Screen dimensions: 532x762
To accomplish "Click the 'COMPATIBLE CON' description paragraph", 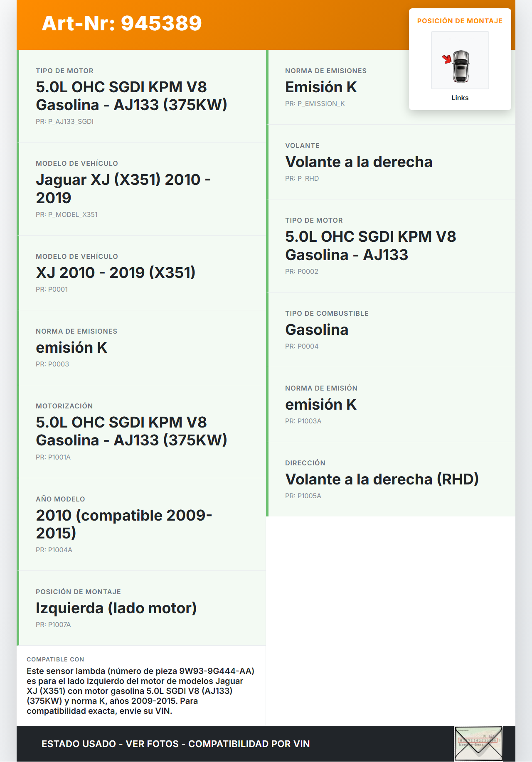I will [x=140, y=691].
